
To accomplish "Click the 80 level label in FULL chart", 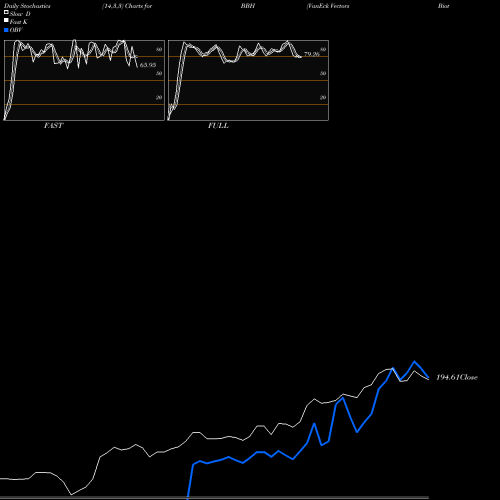I will 323,49.
